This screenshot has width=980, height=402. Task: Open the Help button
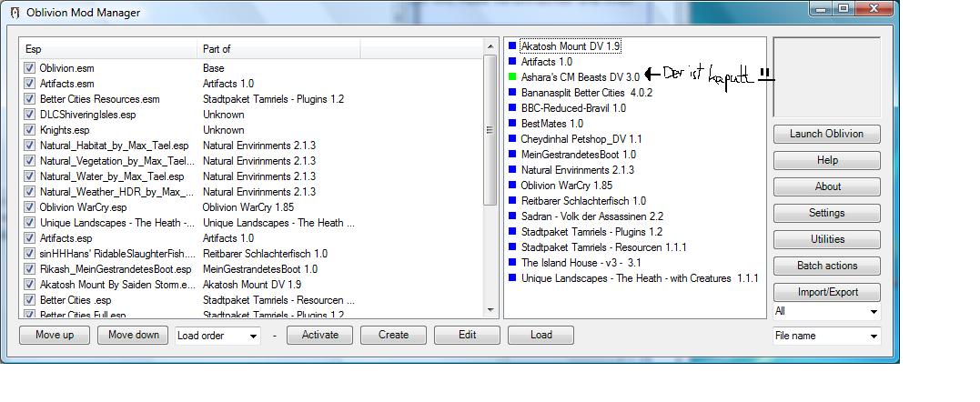[826, 160]
